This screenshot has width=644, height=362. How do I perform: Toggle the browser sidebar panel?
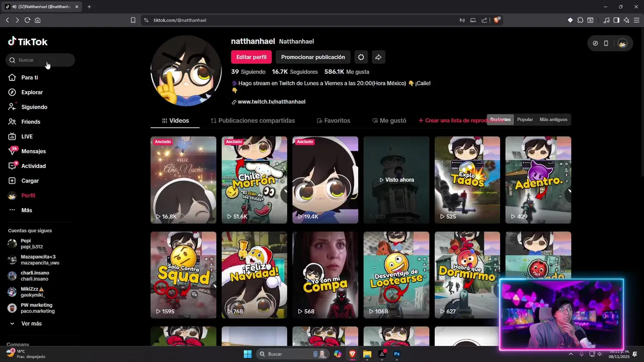[x=616, y=20]
